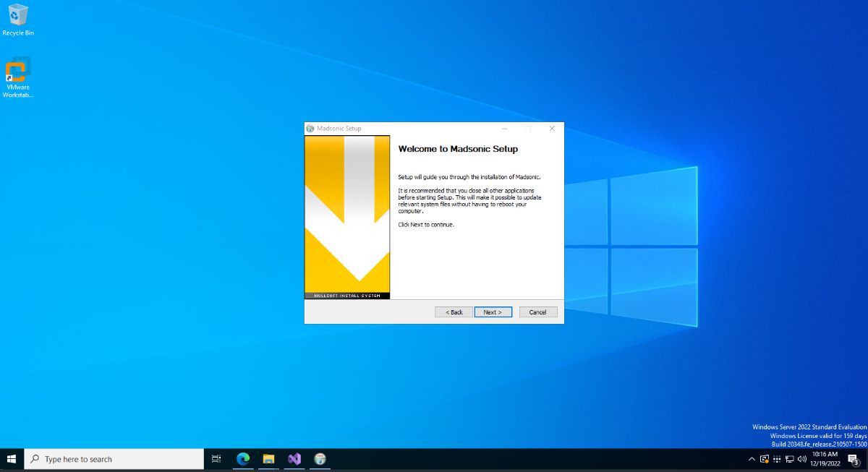Viewport: 868px width, 472px height.
Task: Click the Back button in the setup wizard
Action: click(452, 312)
